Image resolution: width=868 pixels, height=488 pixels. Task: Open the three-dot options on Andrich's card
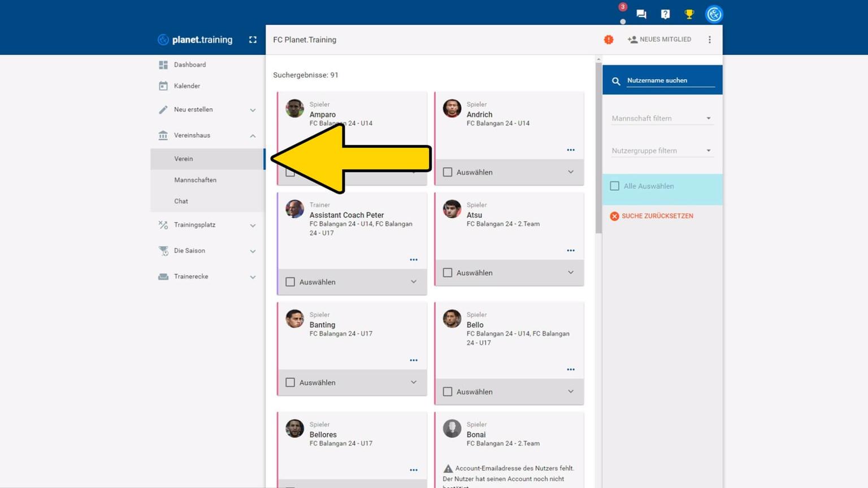(x=571, y=150)
